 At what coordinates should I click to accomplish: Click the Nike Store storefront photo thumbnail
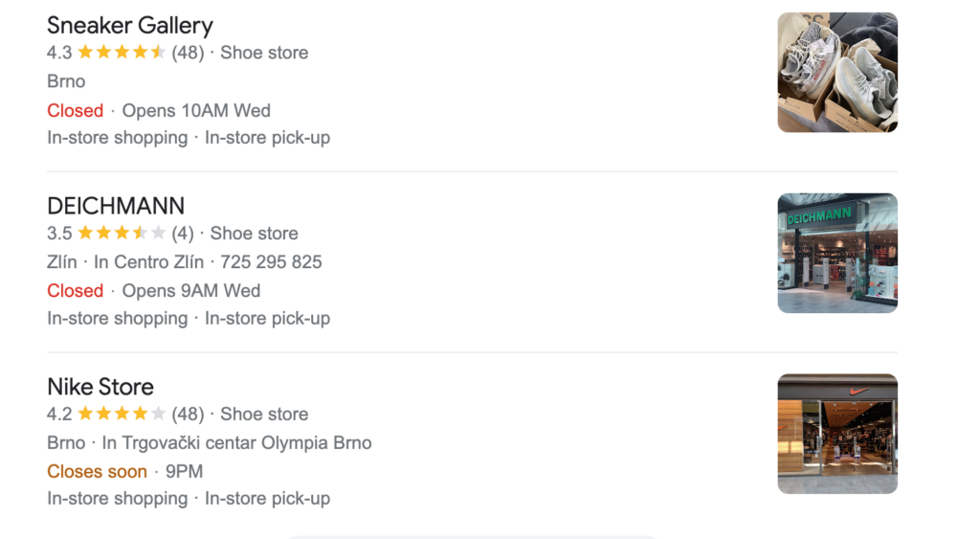pyautogui.click(x=837, y=434)
